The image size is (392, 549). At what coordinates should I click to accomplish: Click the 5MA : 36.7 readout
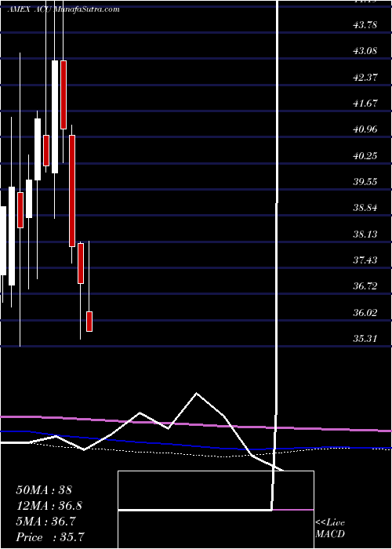46,522
